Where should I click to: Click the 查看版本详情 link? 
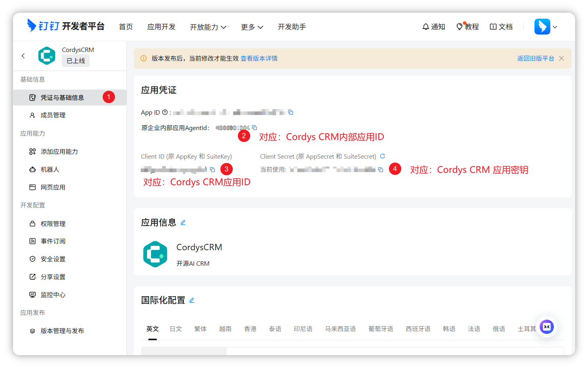259,58
